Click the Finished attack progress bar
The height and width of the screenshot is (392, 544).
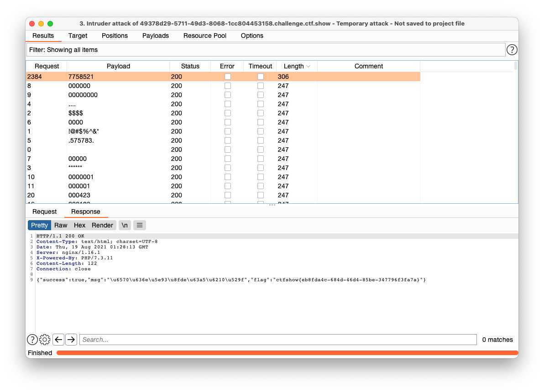[x=287, y=353]
